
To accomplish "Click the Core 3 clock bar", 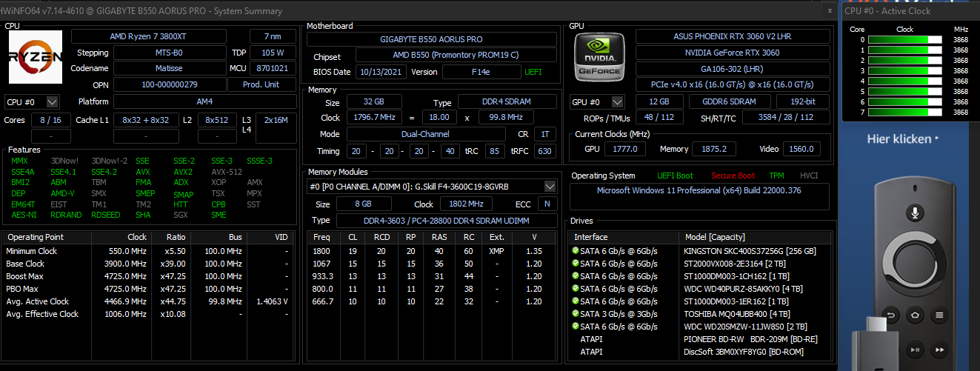I will point(904,71).
